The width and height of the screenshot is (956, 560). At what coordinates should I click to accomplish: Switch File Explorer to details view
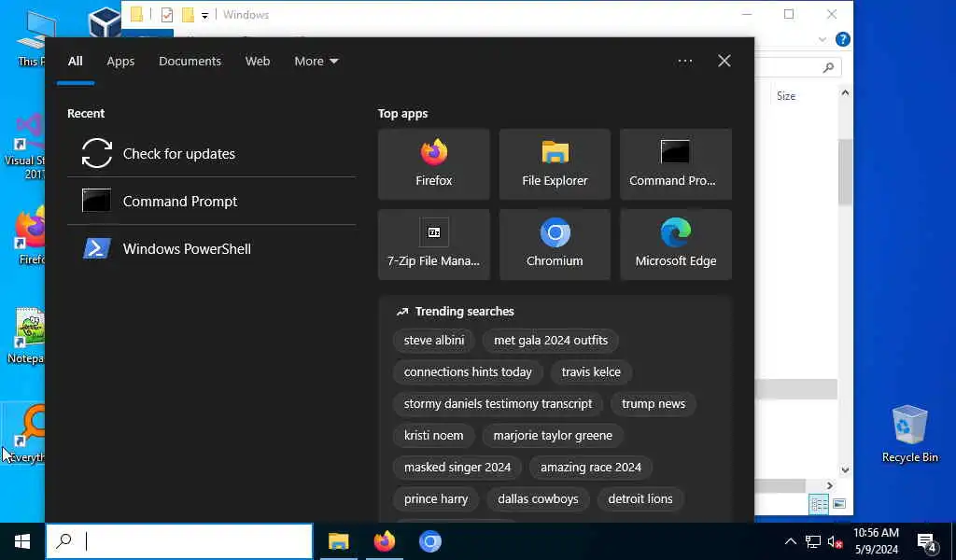coord(818,504)
